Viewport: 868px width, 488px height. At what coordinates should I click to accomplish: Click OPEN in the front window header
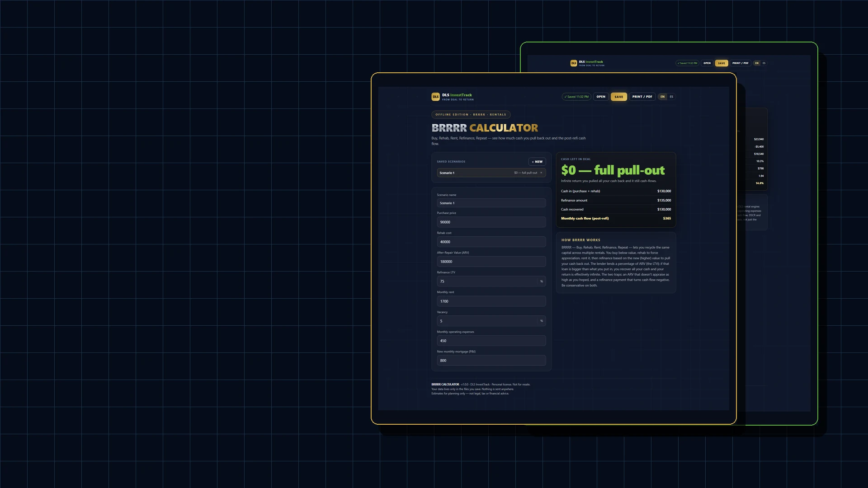click(601, 97)
